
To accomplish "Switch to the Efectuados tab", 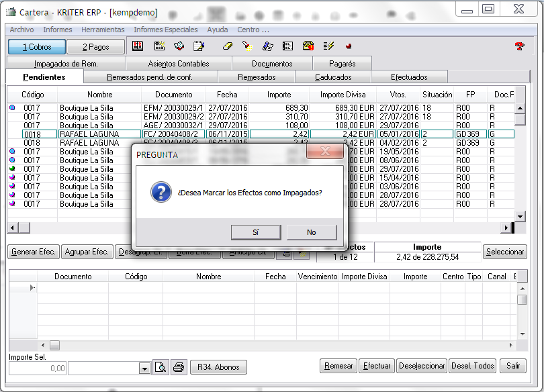I will click(409, 77).
